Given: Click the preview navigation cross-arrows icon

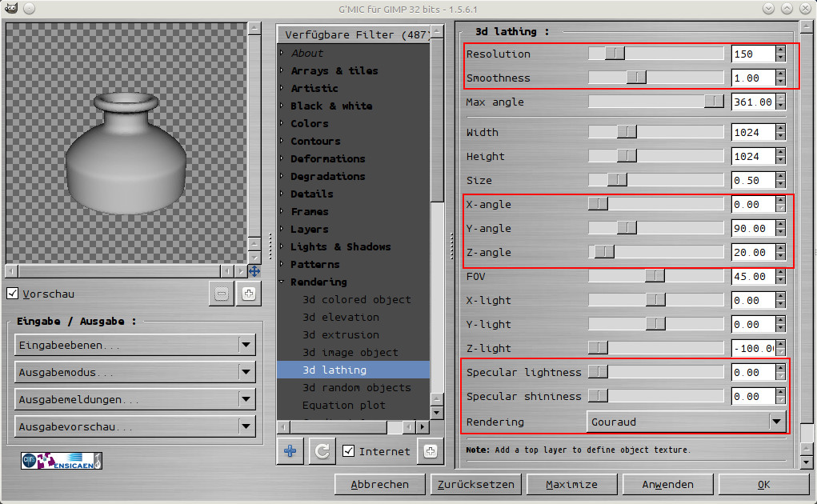Looking at the screenshot, I should 254,271.
